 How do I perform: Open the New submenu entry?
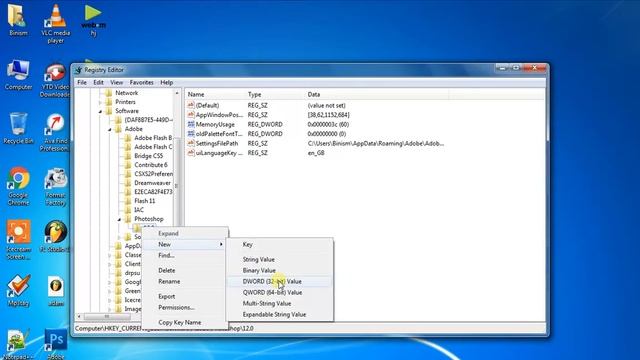185,244
